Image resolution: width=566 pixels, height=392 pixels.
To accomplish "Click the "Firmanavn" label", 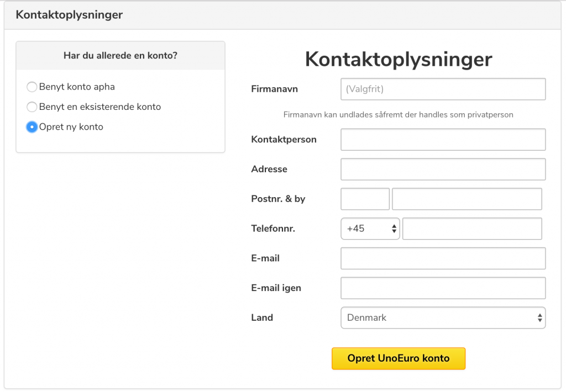I will coord(274,89).
